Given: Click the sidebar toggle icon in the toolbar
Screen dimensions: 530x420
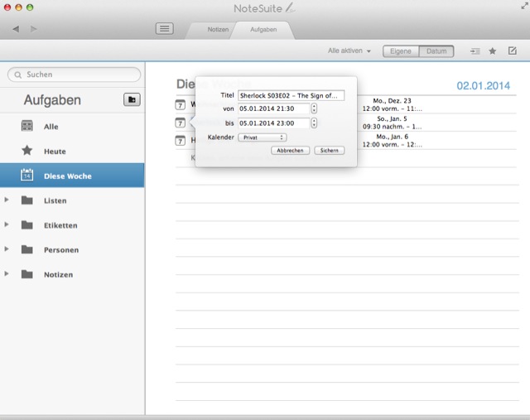Looking at the screenshot, I should [165, 29].
